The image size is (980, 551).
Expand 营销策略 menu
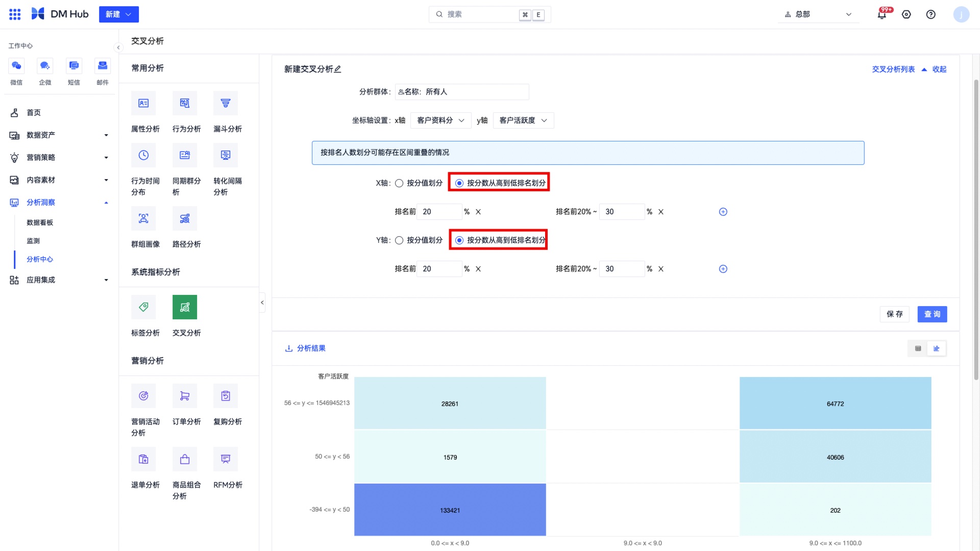59,158
